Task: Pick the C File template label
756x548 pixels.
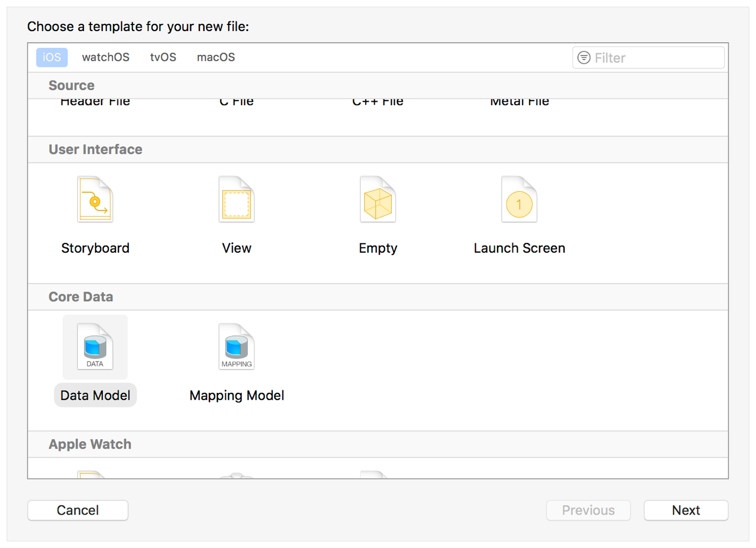Action: coord(236,102)
